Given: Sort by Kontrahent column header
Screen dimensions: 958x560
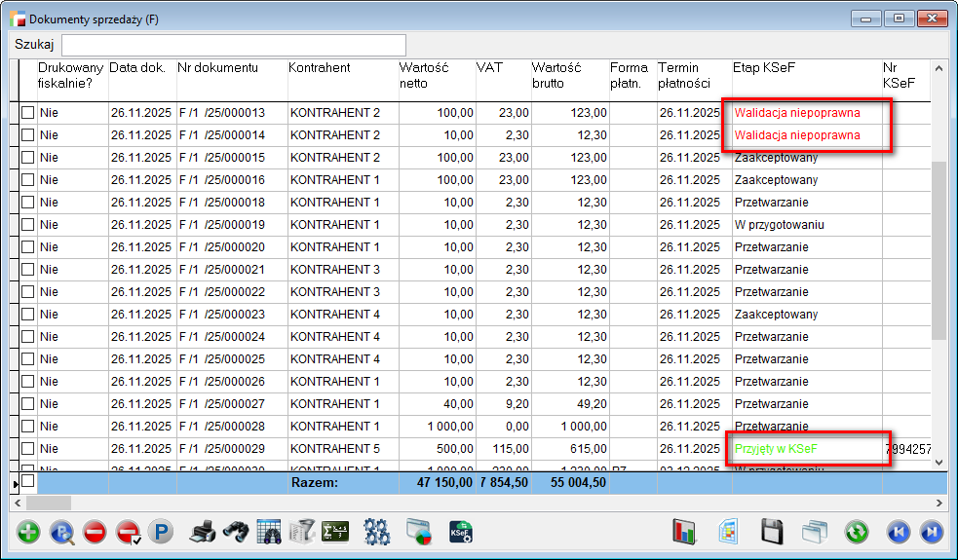Looking at the screenshot, I should (319, 68).
